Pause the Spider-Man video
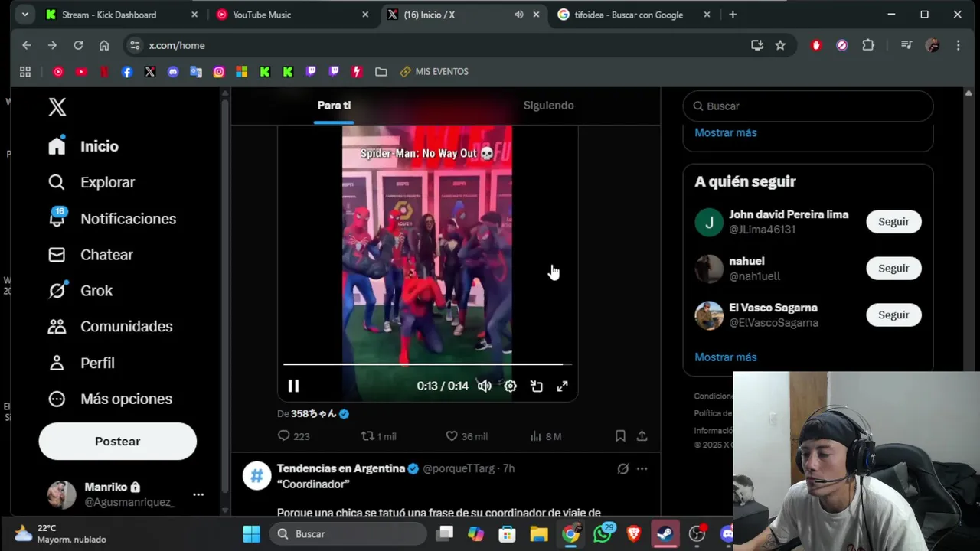The width and height of the screenshot is (980, 551). (293, 386)
